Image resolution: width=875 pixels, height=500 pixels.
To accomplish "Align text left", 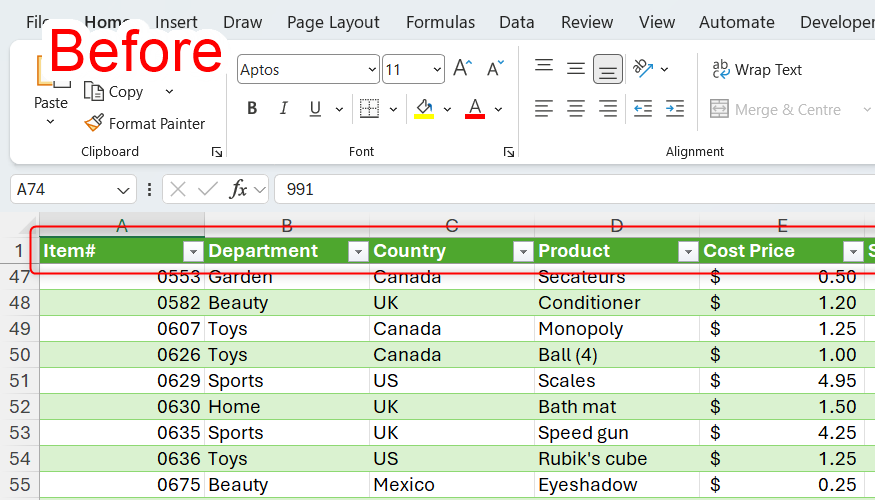I will tap(544, 109).
